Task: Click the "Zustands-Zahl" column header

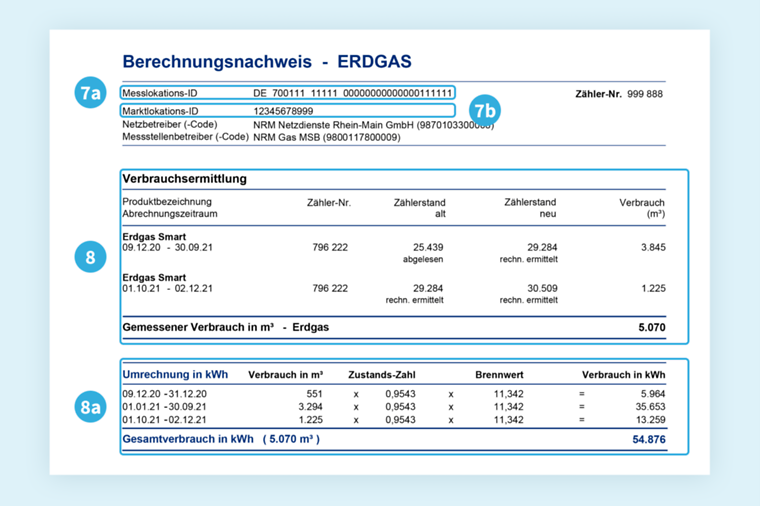Action: click(x=382, y=375)
